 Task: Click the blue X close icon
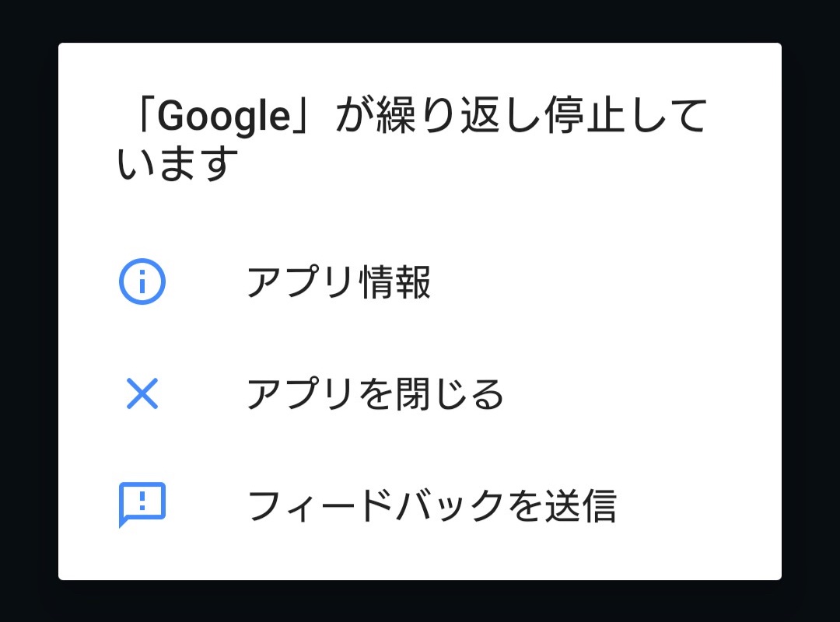142,393
